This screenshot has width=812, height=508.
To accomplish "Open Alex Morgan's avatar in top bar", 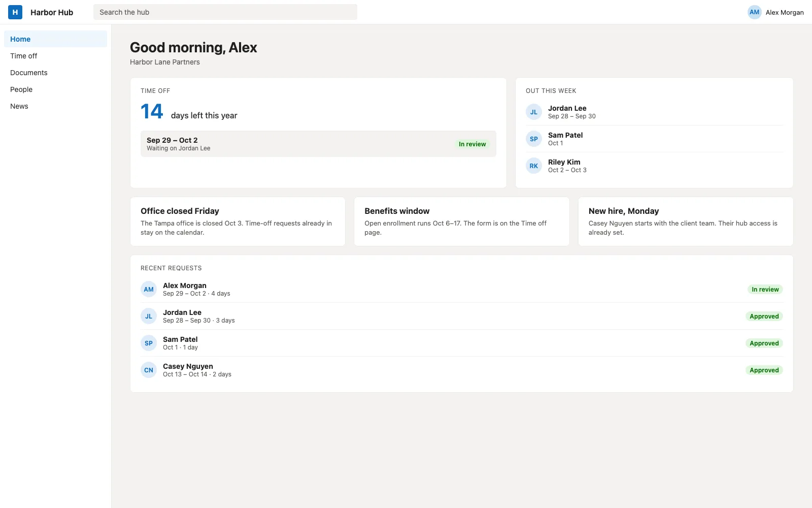I will (x=754, y=12).
